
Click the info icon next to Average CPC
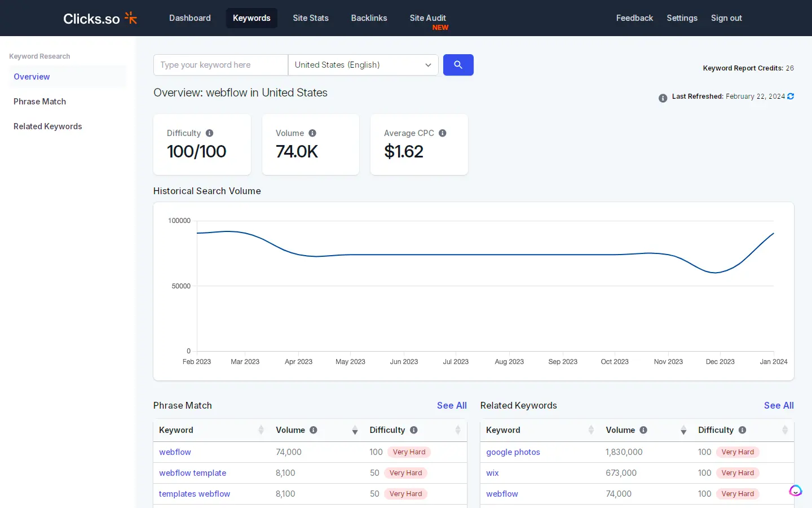(x=443, y=133)
